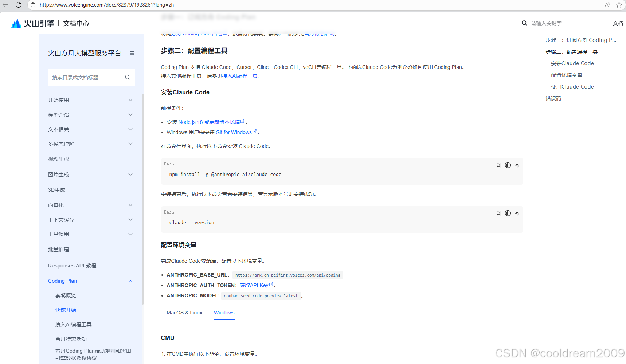Copy the npm install command code

click(x=516, y=165)
